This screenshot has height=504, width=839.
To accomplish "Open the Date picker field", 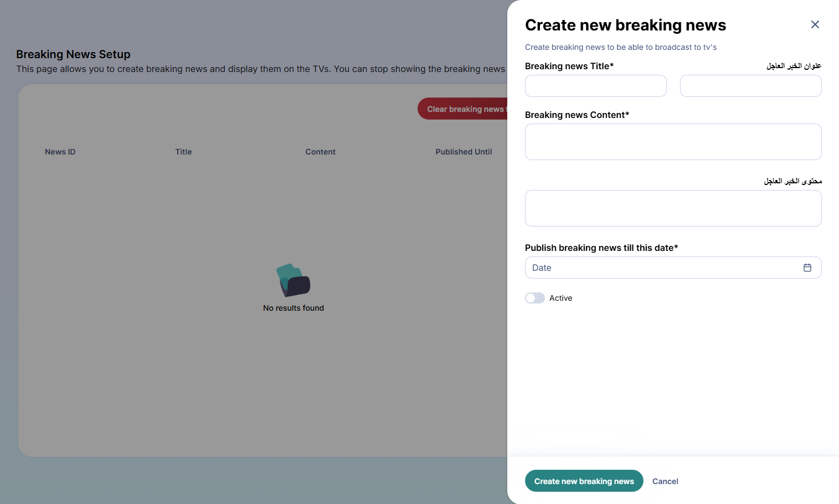I will [x=673, y=268].
